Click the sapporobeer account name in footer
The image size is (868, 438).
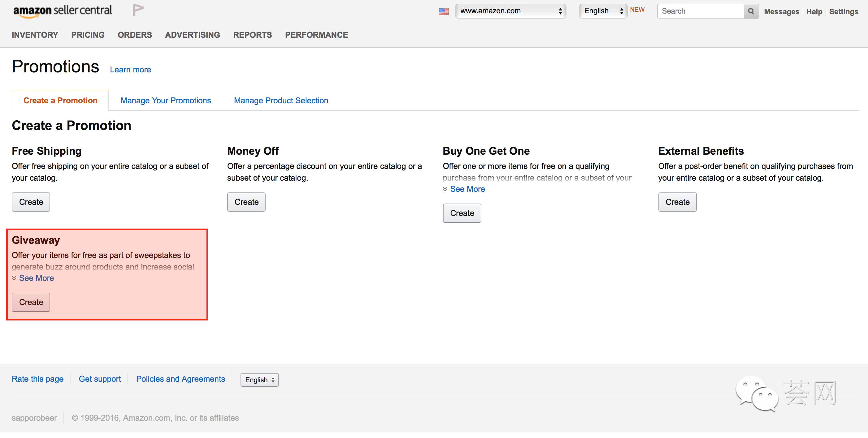(x=34, y=418)
